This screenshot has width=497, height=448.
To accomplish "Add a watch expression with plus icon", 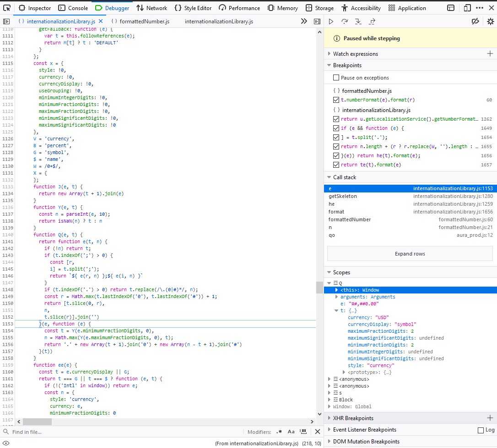I will click(490, 54).
